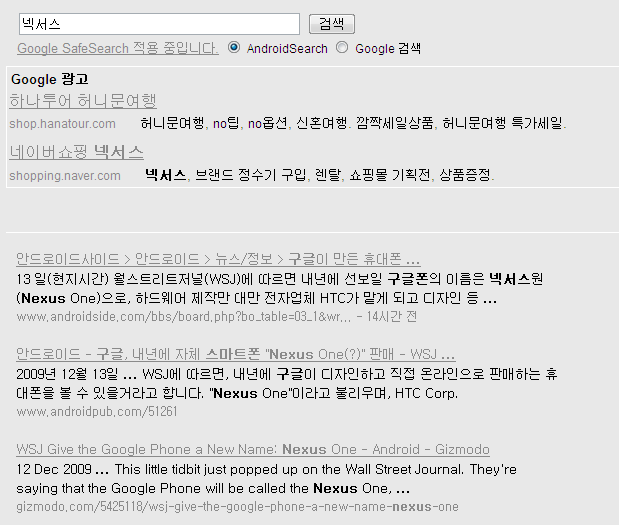619x525 pixels.
Task: Click the search input field containing 넥서스
Action: 159,24
